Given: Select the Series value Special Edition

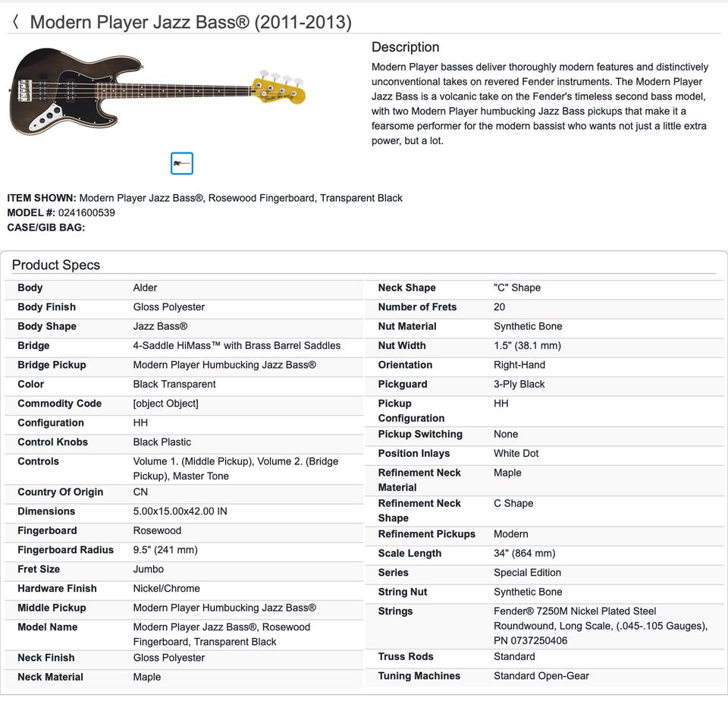Looking at the screenshot, I should click(527, 573).
